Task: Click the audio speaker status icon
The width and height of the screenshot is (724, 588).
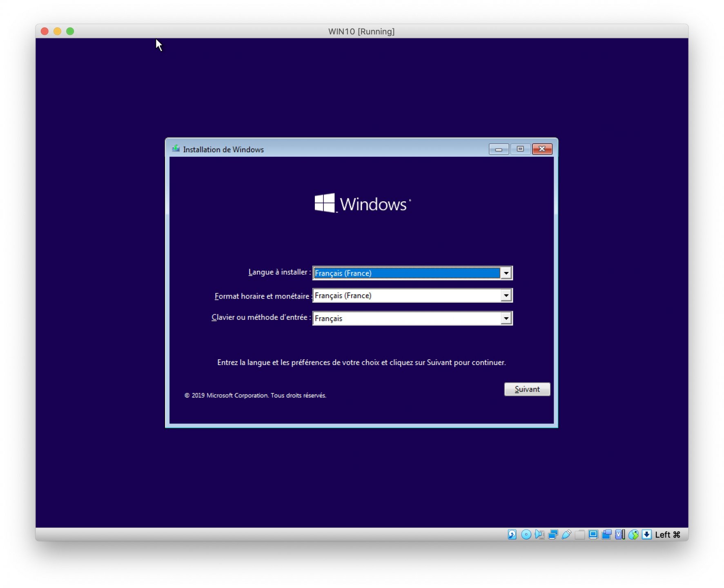Action: [539, 534]
